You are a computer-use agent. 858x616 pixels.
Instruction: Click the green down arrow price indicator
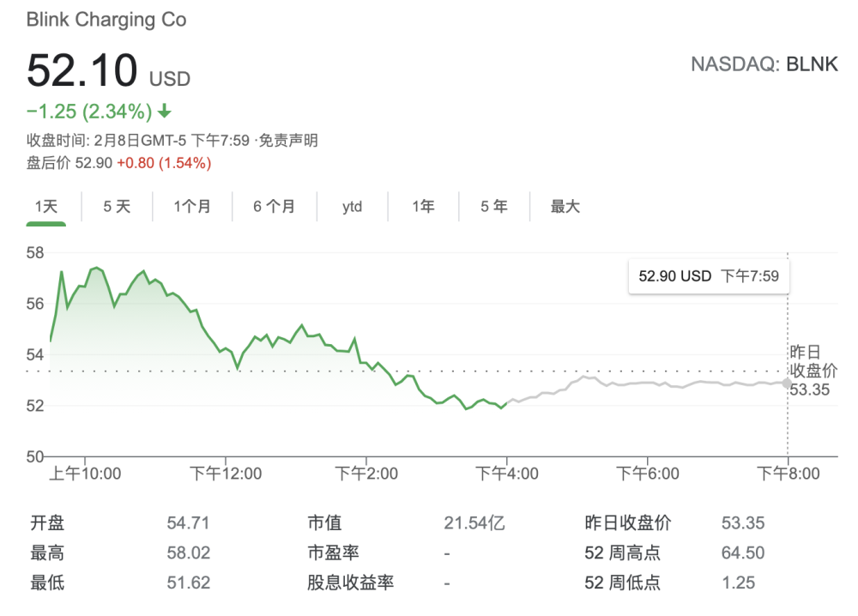pos(165,112)
